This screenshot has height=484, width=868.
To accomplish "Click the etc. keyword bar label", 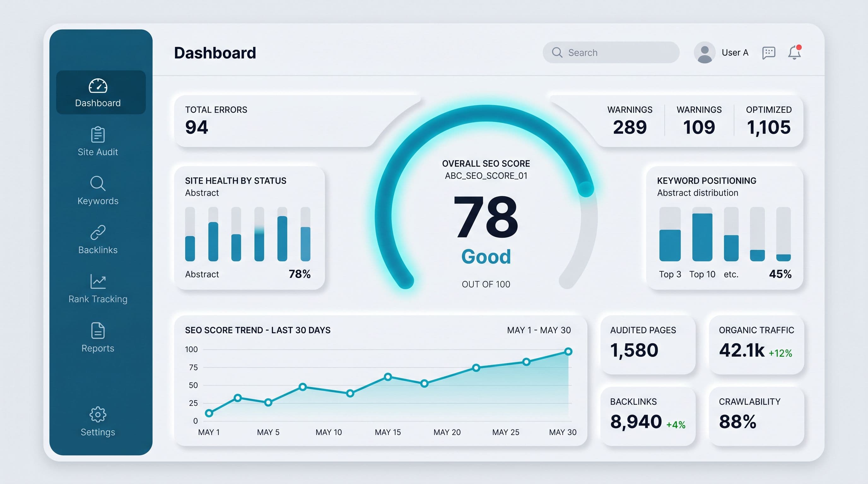I will pyautogui.click(x=731, y=274).
